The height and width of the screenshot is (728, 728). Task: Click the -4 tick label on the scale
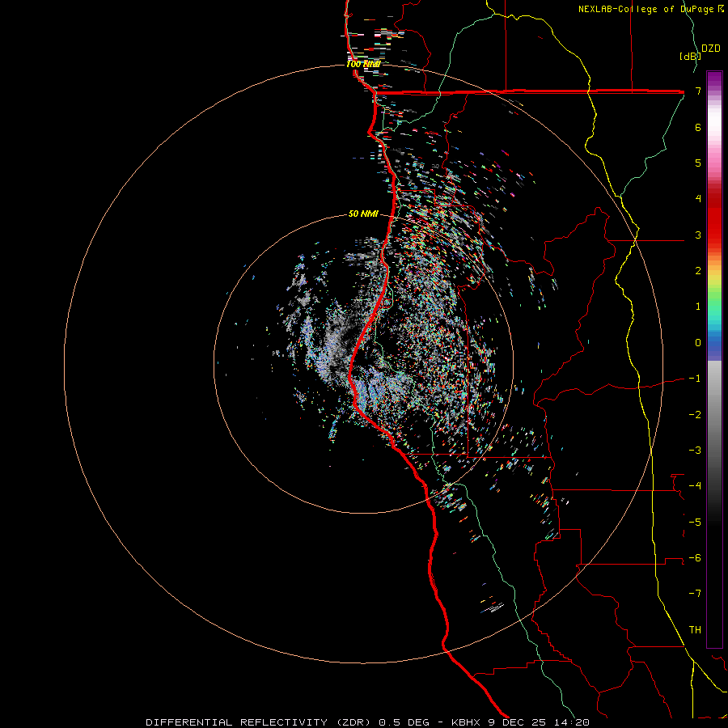(x=695, y=485)
